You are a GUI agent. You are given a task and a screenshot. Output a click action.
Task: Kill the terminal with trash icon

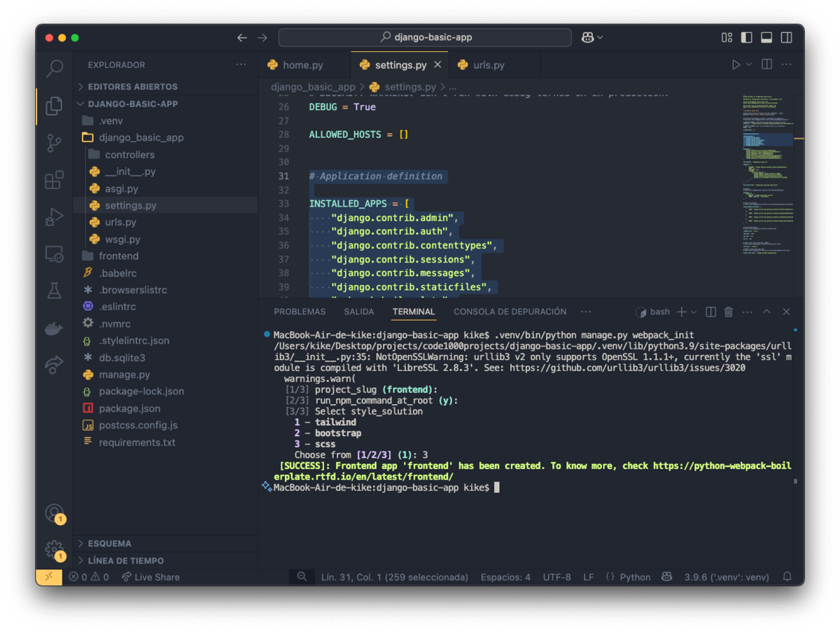coord(729,312)
